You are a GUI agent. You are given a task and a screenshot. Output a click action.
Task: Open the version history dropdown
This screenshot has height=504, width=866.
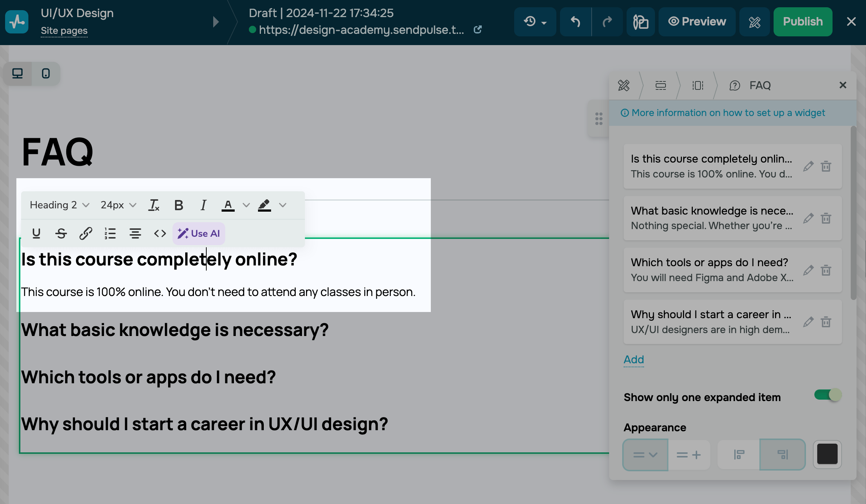point(535,22)
